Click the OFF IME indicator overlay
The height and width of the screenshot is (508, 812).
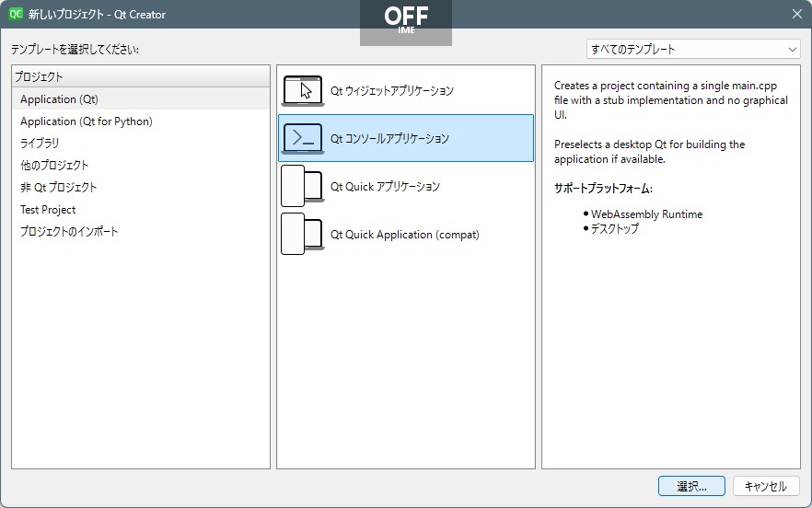coord(406,21)
